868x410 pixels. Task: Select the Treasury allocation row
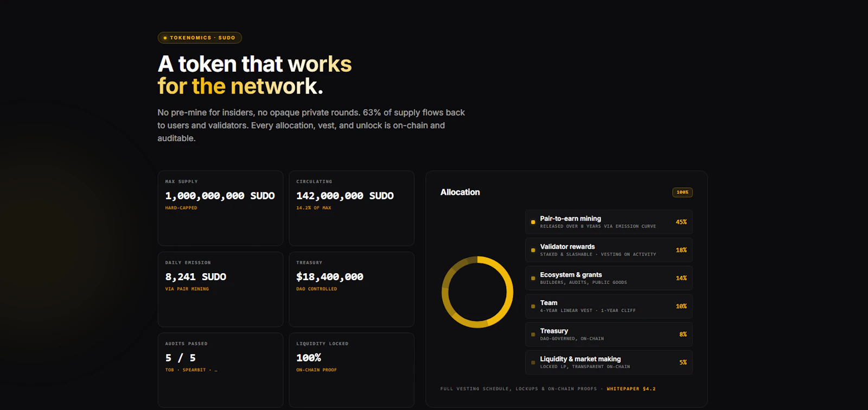click(x=609, y=335)
